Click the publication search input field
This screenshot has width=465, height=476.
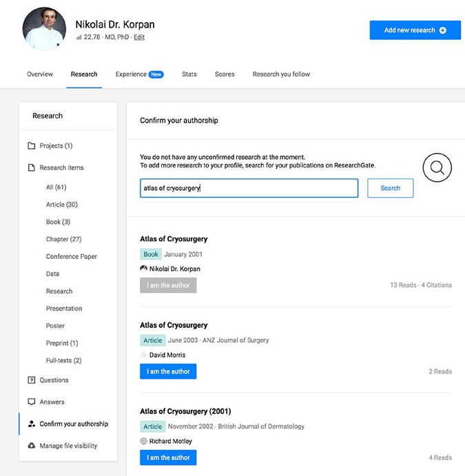[x=249, y=188]
